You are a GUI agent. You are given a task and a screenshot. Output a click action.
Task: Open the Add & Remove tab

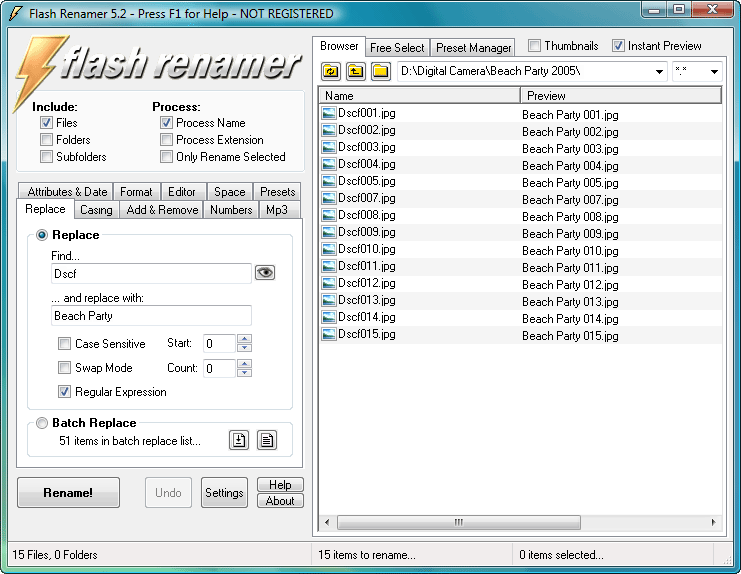tap(162, 210)
